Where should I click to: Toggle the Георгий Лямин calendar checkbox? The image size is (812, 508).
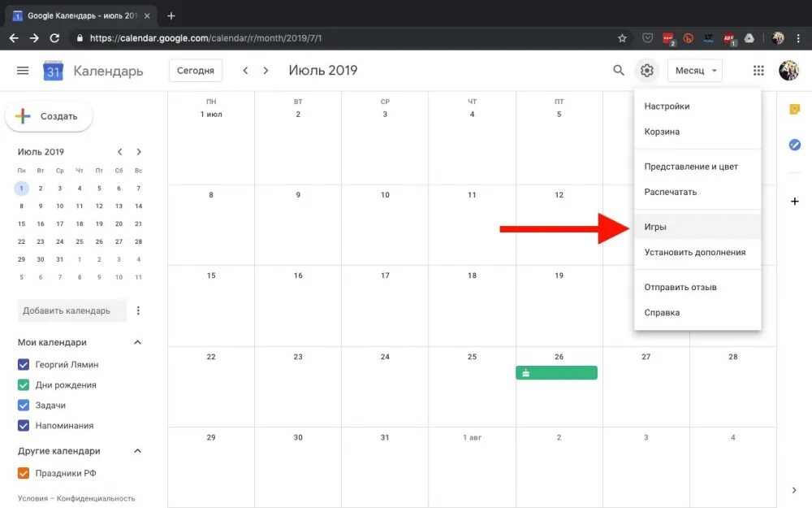(24, 364)
